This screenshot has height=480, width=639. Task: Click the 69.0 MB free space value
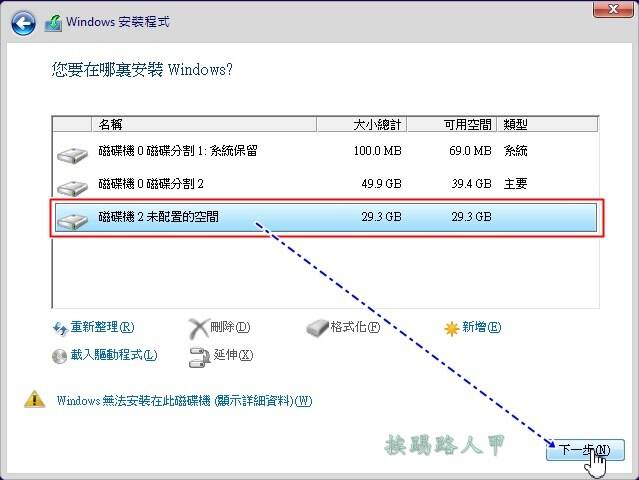point(470,151)
